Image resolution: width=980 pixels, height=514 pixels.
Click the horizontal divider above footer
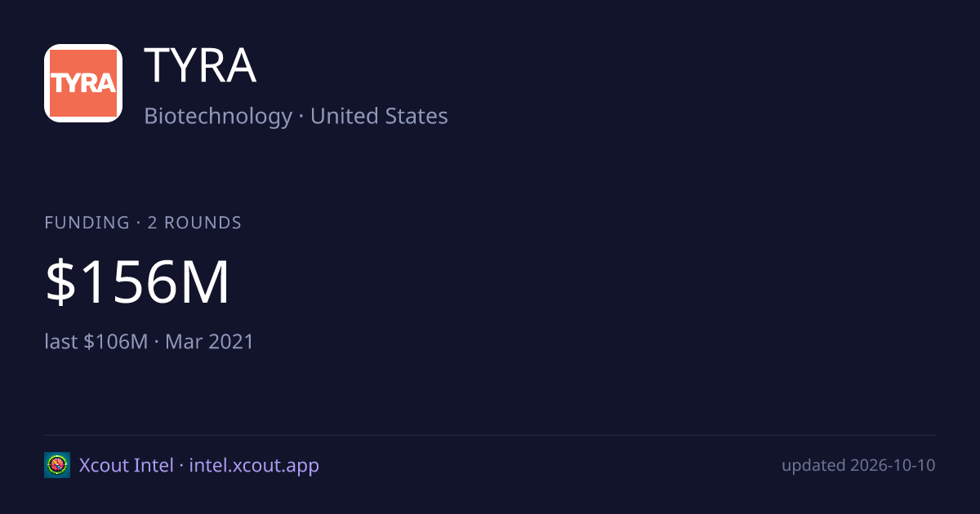(x=490, y=435)
